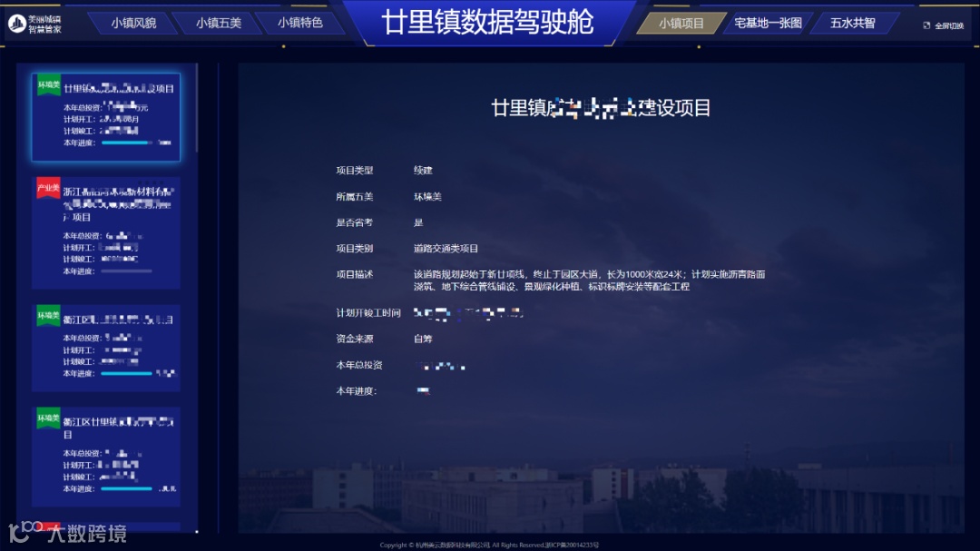Click the project list scrollbar
The height and width of the screenshot is (551, 980).
pyautogui.click(x=197, y=108)
